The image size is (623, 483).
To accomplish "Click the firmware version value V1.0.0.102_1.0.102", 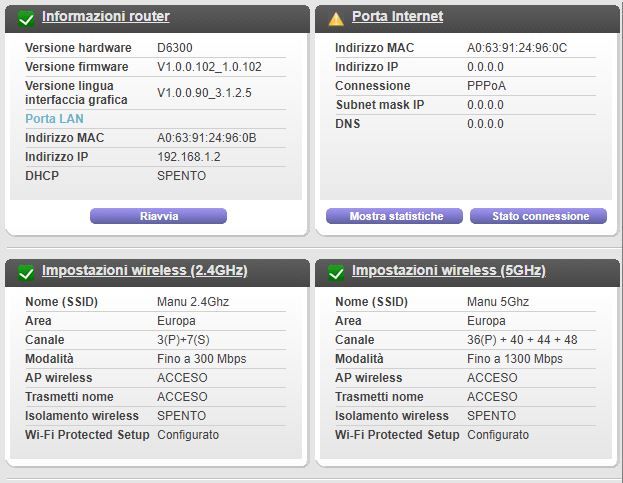I will click(x=209, y=67).
